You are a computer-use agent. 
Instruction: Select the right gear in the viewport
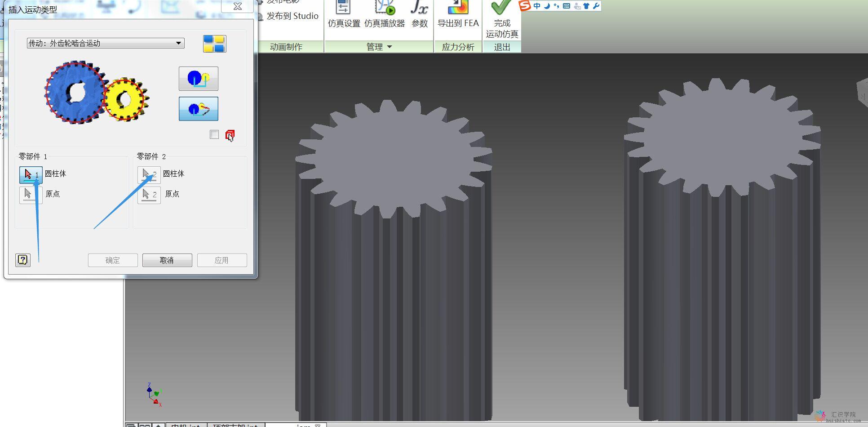click(722, 249)
